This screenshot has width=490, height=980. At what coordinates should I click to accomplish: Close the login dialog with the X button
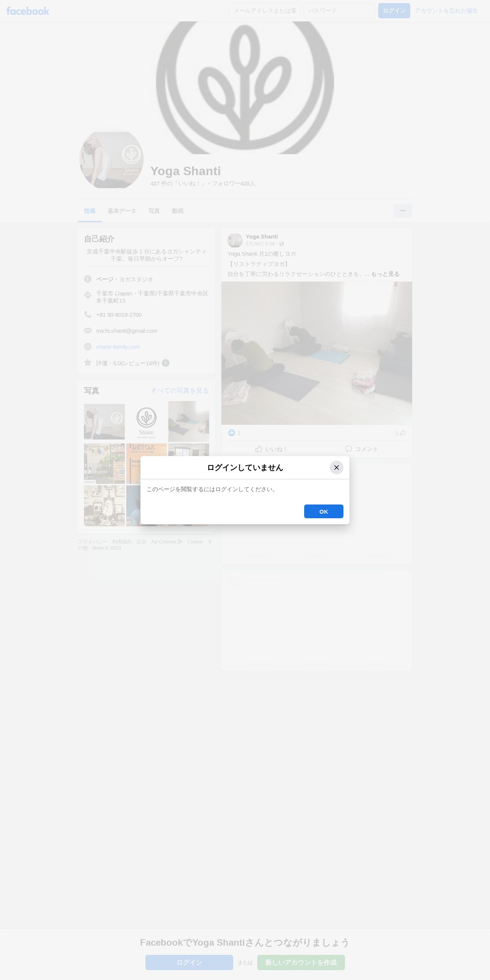336,467
